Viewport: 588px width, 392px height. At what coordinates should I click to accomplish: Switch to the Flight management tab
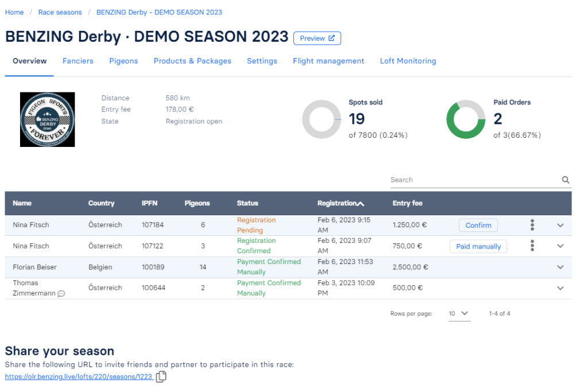coord(328,60)
